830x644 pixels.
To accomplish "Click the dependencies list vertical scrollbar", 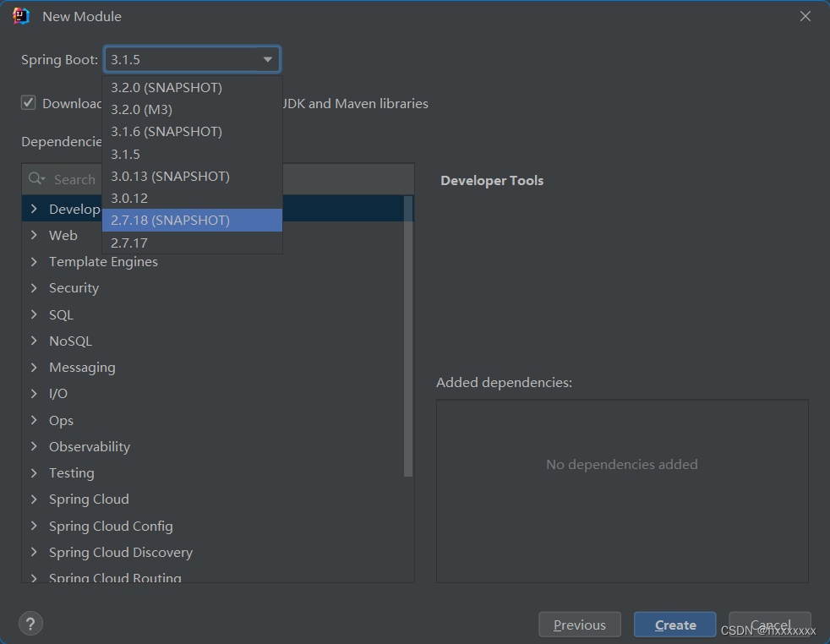I will 407,336.
